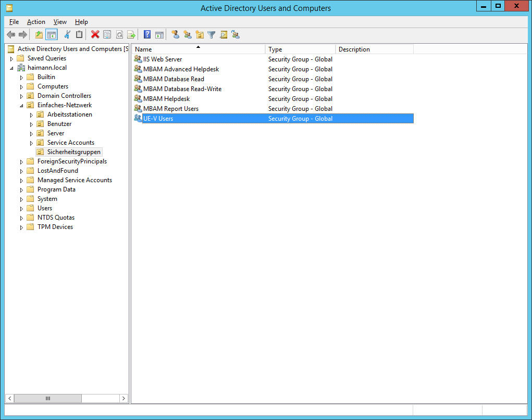Open Properties toolbar icon

click(107, 34)
